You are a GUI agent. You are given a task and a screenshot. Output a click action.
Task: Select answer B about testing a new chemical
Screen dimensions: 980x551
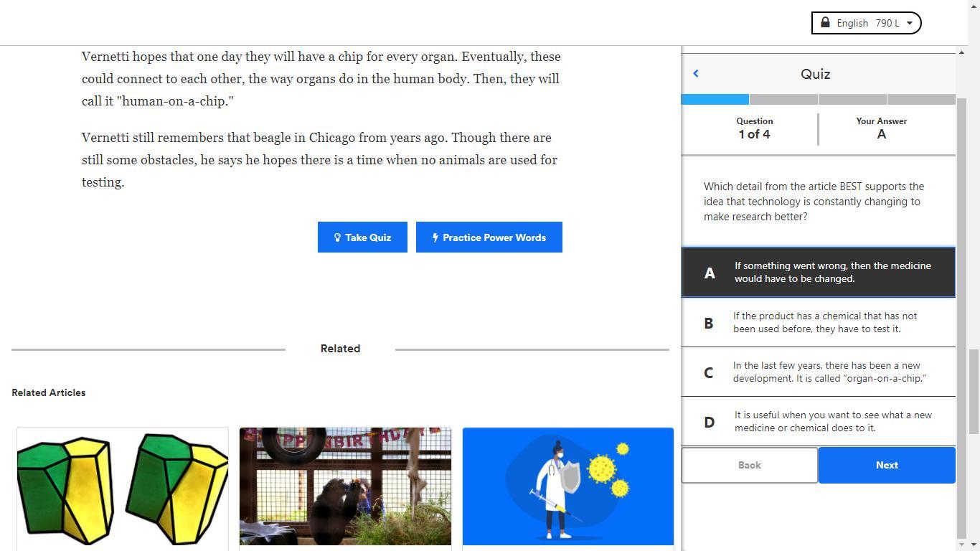pyautogui.click(x=818, y=323)
